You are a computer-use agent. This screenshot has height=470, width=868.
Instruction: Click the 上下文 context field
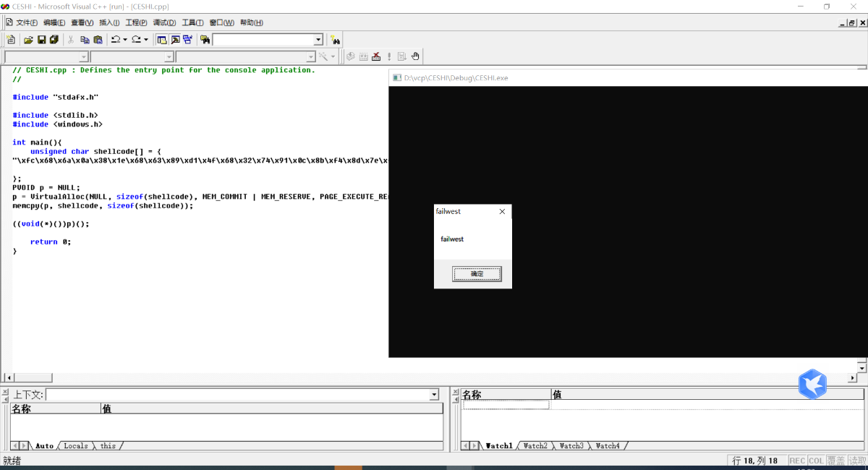(x=237, y=395)
